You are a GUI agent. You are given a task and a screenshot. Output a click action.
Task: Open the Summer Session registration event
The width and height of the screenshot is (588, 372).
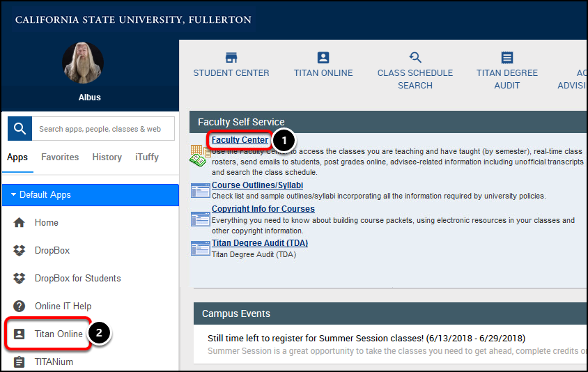(x=366, y=339)
